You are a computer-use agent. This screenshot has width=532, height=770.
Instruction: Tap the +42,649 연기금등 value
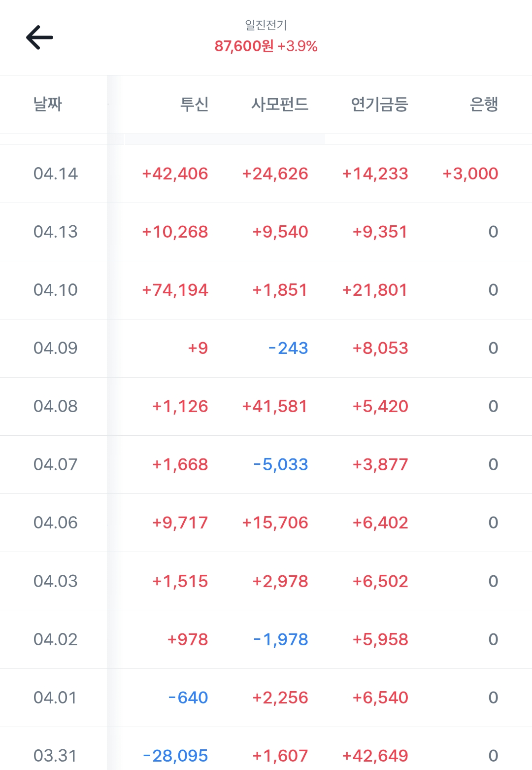(x=375, y=756)
